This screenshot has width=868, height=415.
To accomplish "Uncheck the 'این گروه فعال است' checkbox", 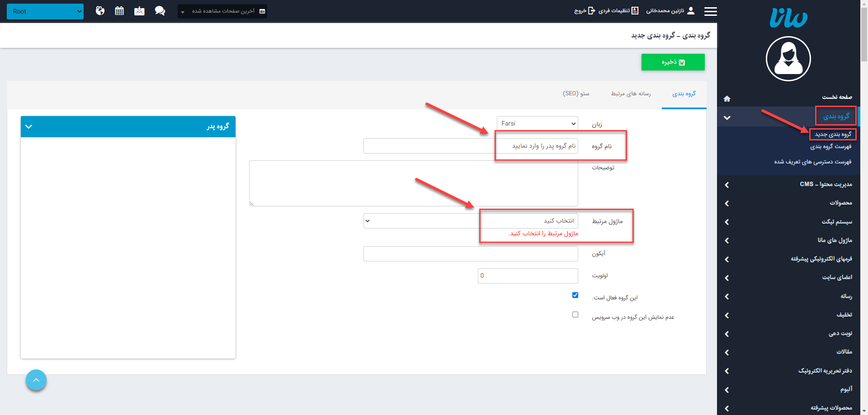I will (575, 295).
